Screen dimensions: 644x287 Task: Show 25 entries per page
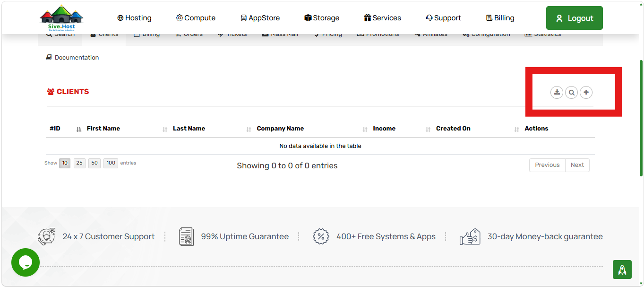[79, 163]
